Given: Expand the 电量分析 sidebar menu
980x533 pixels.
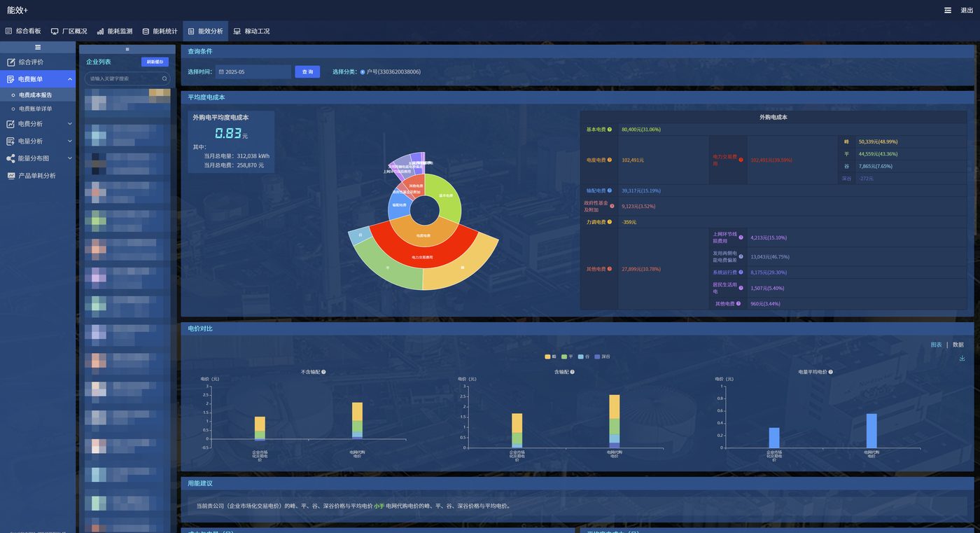Looking at the screenshot, I should coord(38,141).
